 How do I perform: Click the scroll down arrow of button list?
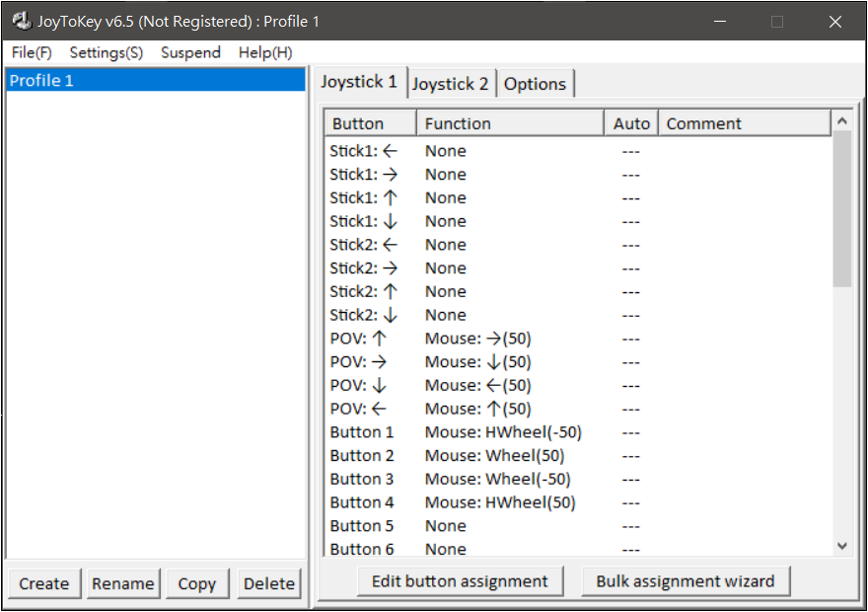pos(841,545)
